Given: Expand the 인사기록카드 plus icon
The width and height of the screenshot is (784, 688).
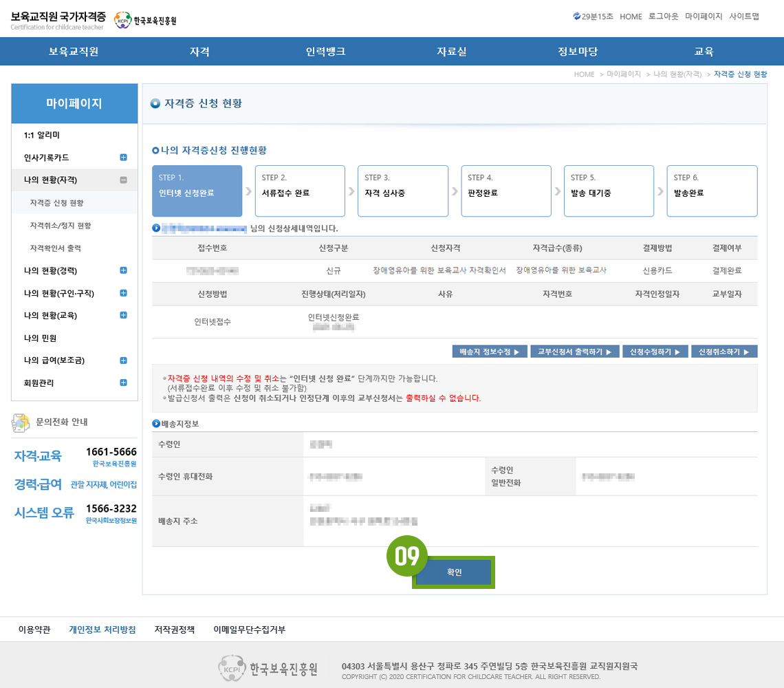Looking at the screenshot, I should (x=124, y=158).
